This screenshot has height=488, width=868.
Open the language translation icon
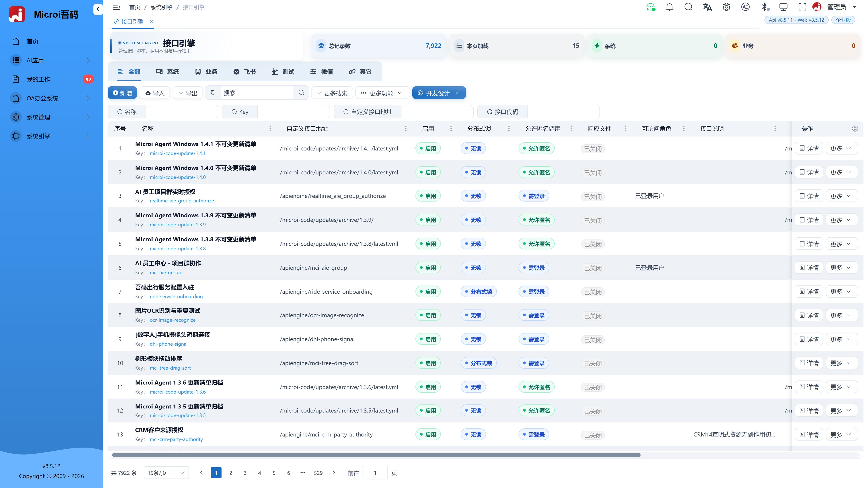click(x=707, y=7)
